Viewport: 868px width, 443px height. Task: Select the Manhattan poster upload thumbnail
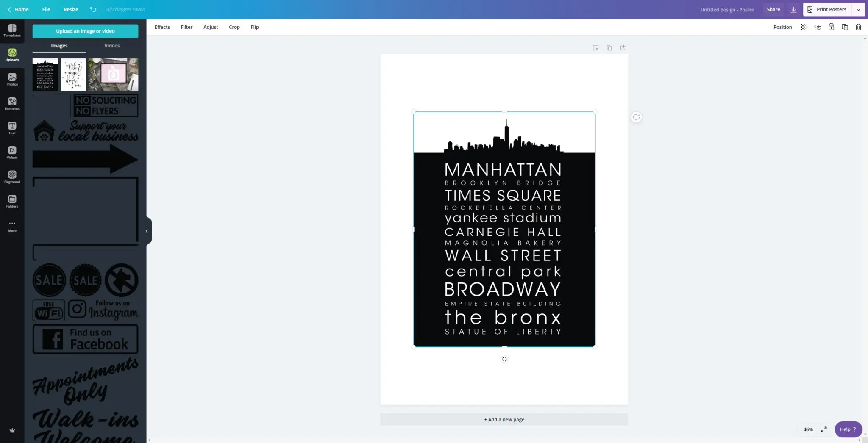45,75
